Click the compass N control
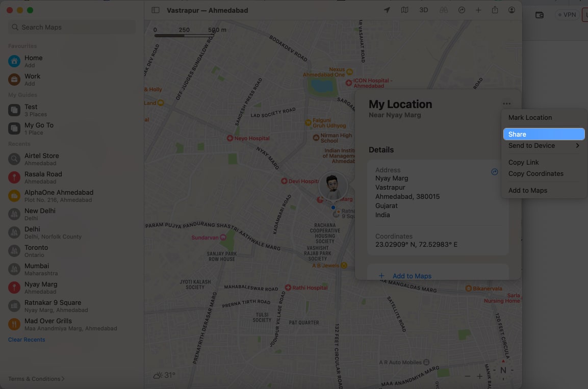 coord(503,370)
